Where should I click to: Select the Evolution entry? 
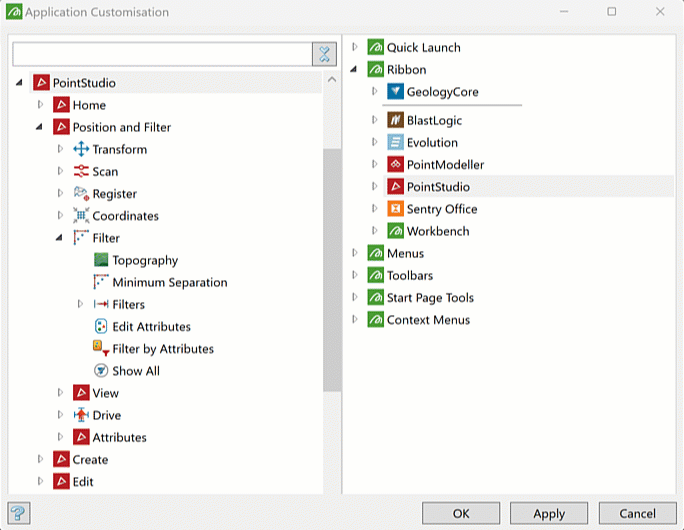[x=432, y=143]
